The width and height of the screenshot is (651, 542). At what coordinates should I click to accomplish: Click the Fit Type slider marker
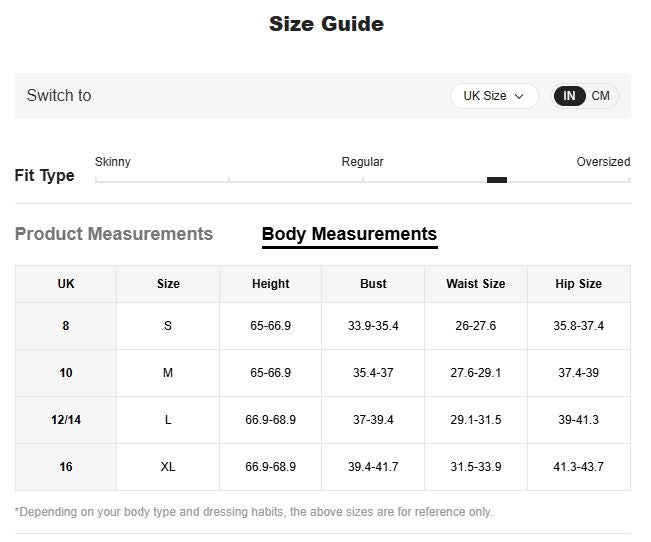point(496,180)
